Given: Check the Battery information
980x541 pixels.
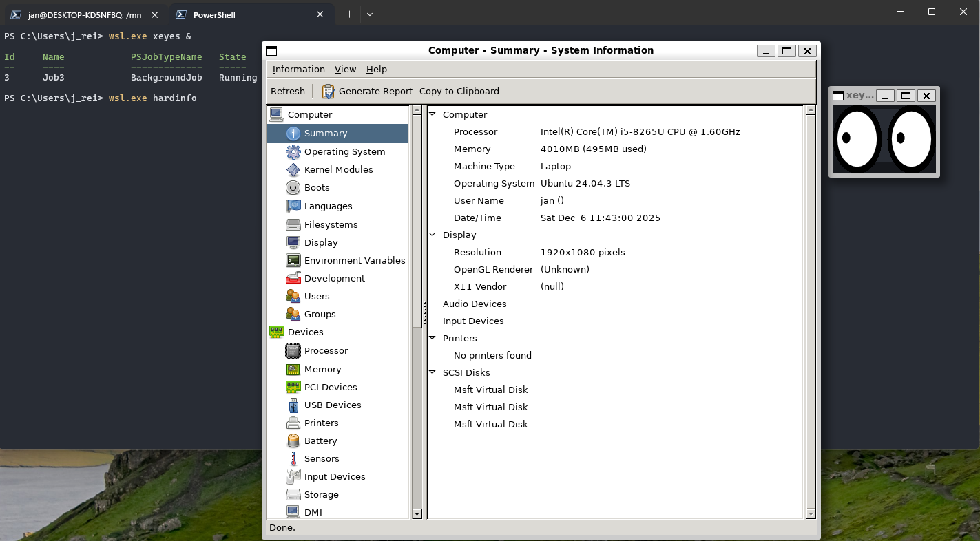Looking at the screenshot, I should click(320, 441).
